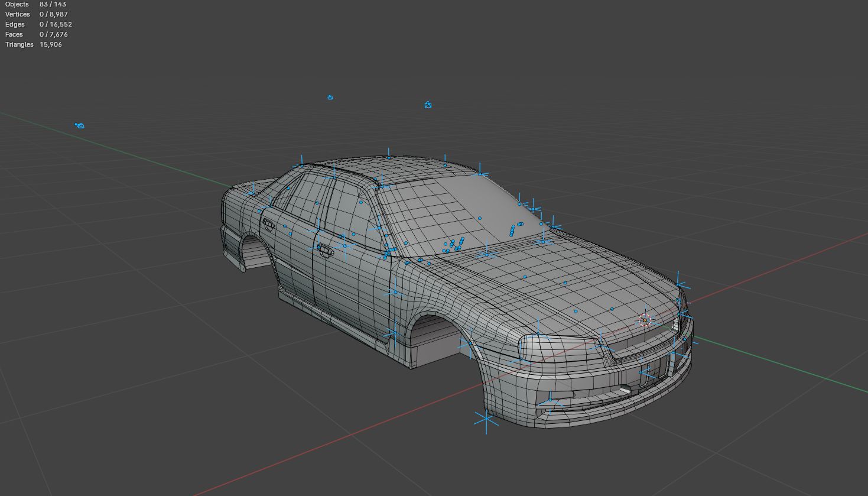The width and height of the screenshot is (868, 496).
Task: Select the leftmost camera object above the car
Action: [x=80, y=125]
